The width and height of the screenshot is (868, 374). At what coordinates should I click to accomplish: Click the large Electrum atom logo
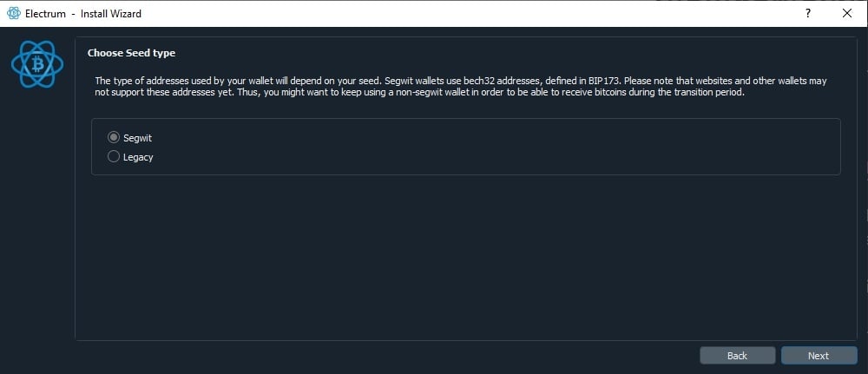point(37,64)
